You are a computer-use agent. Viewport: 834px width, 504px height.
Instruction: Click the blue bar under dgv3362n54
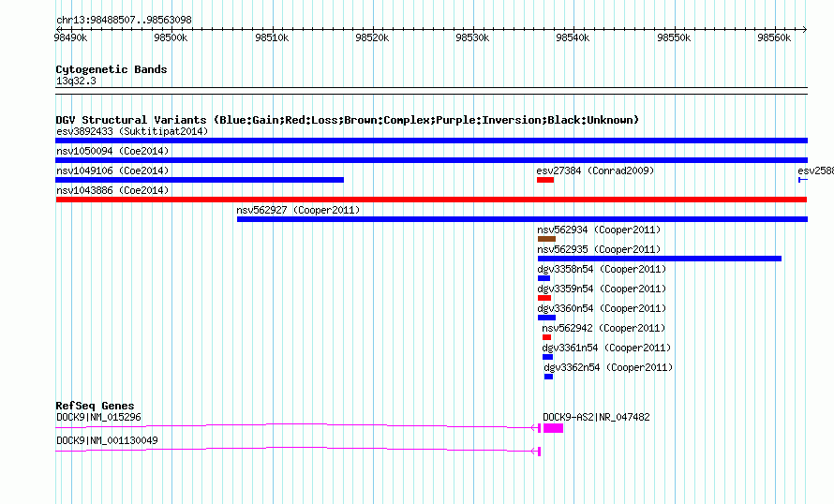coord(549,377)
